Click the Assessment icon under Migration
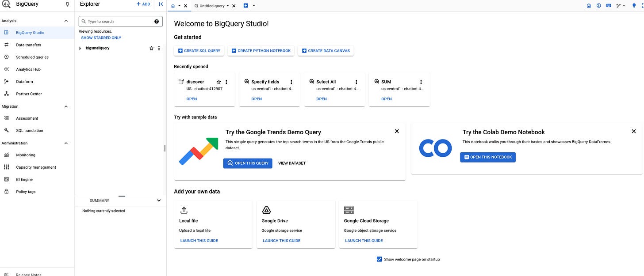Viewport: 644px width, 276px height. (6, 118)
